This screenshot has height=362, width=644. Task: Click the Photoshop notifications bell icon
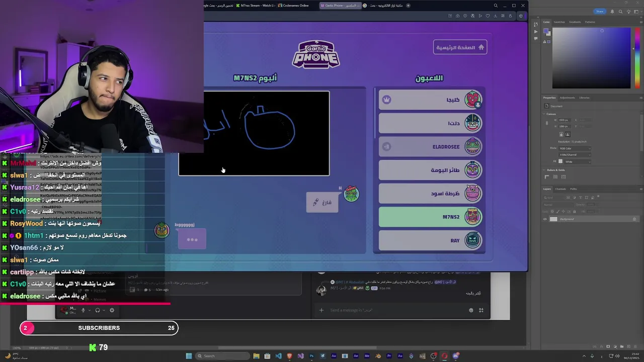pos(612,12)
